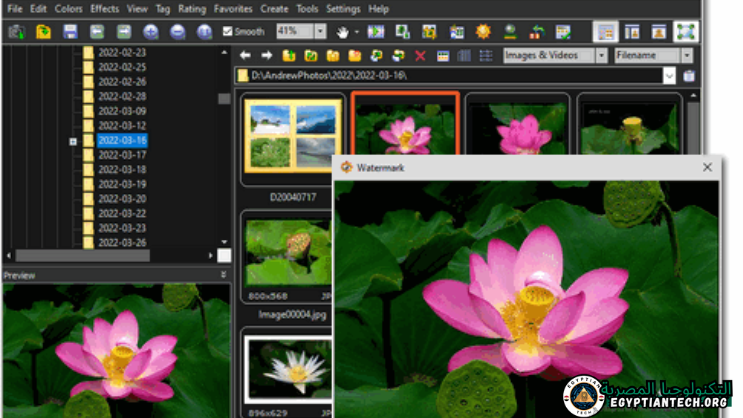The width and height of the screenshot is (743, 418).
Task: Open the Filename sort dropdown
Action: [x=687, y=55]
